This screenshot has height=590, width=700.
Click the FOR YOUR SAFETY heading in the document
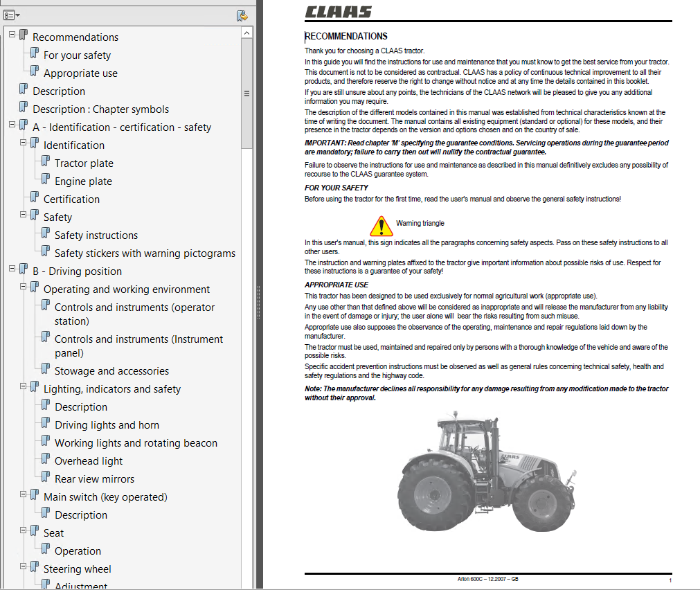336,188
